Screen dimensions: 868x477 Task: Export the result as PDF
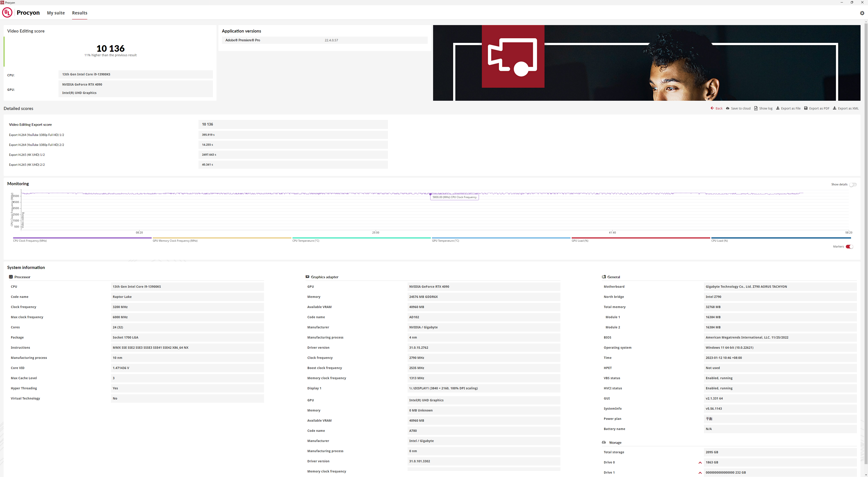(x=816, y=108)
